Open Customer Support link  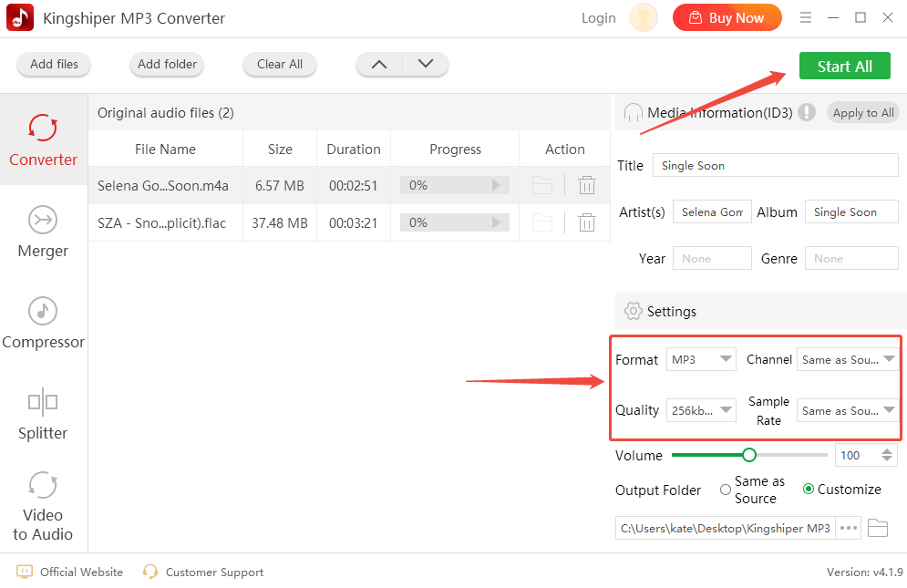click(x=214, y=572)
